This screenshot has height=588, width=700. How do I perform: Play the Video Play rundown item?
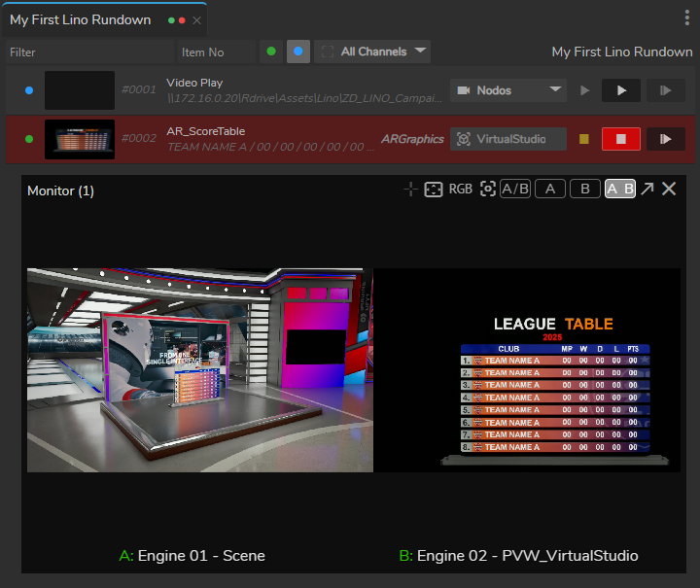click(620, 90)
